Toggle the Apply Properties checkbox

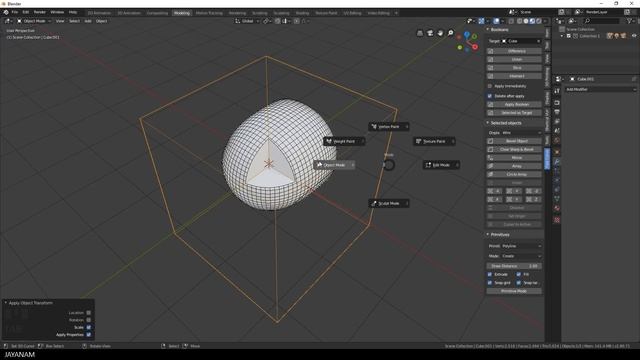pyautogui.click(x=89, y=335)
